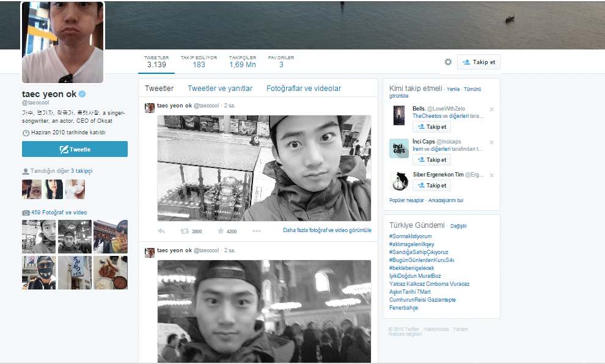Dismiss the Bells follow suggestion
The width and height of the screenshot is (605, 364).
[x=491, y=109]
